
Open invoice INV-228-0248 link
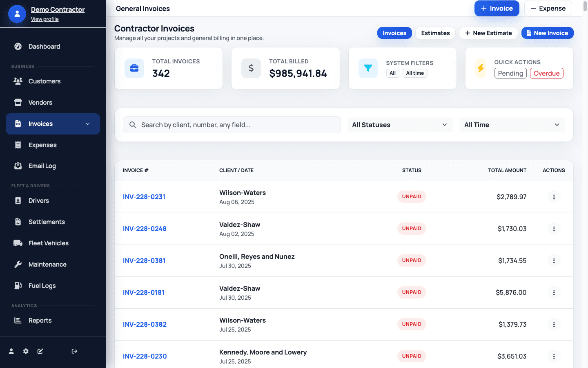(x=145, y=229)
